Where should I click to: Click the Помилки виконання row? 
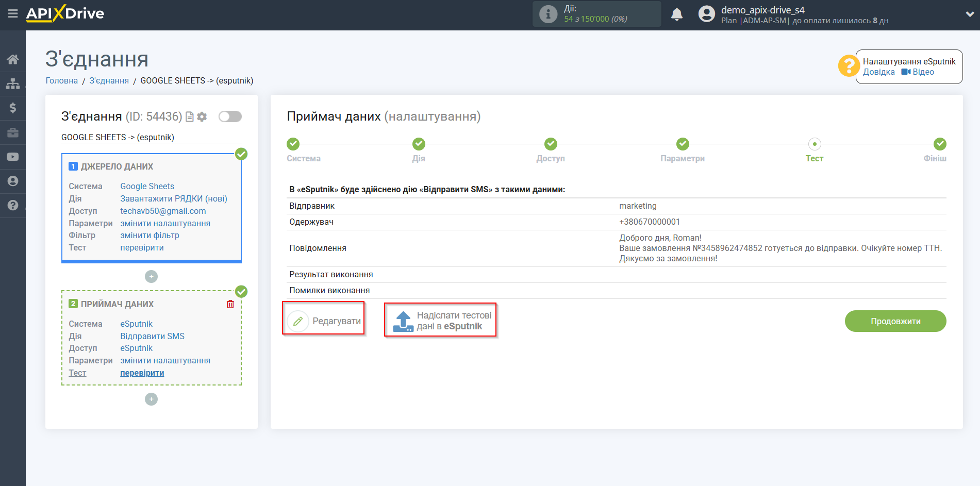617,291
